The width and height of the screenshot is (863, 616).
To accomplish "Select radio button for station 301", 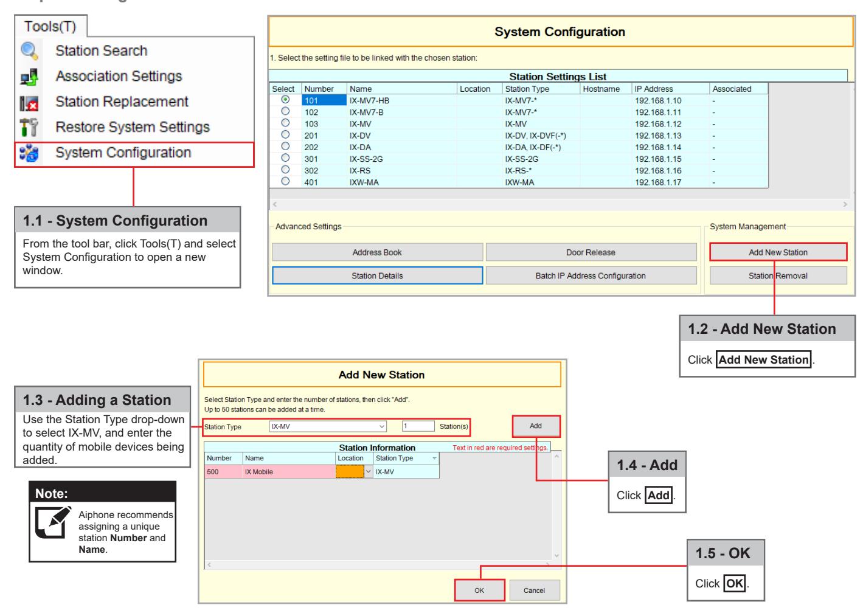I will 285,158.
